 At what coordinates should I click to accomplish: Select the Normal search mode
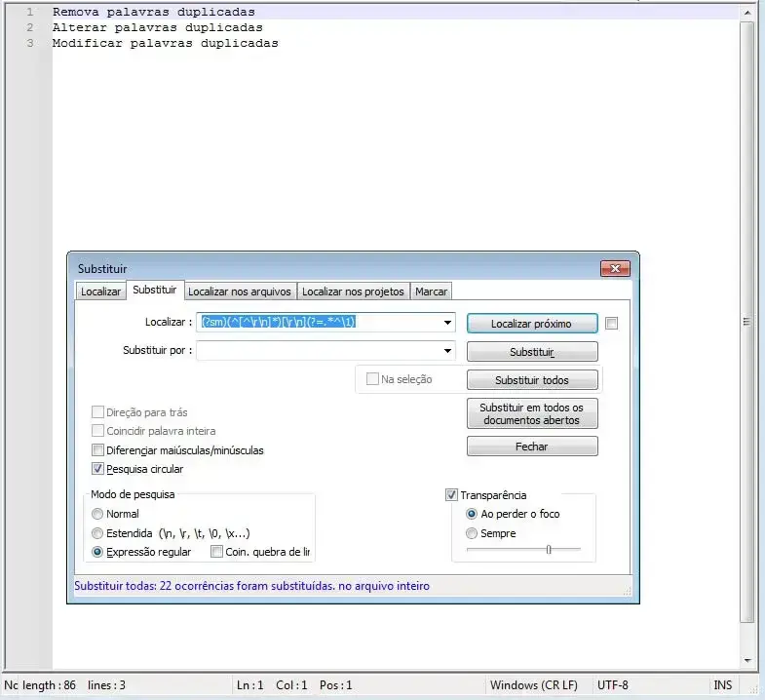97,514
